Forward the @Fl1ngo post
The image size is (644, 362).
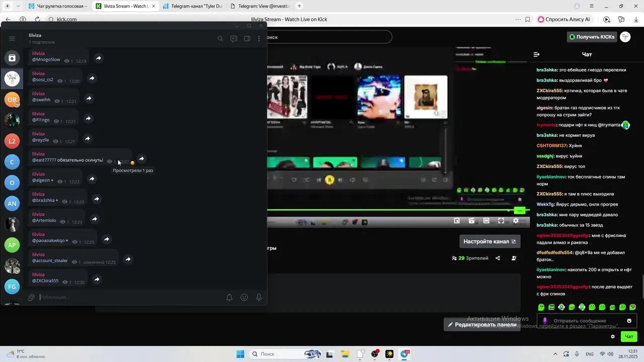point(88,119)
